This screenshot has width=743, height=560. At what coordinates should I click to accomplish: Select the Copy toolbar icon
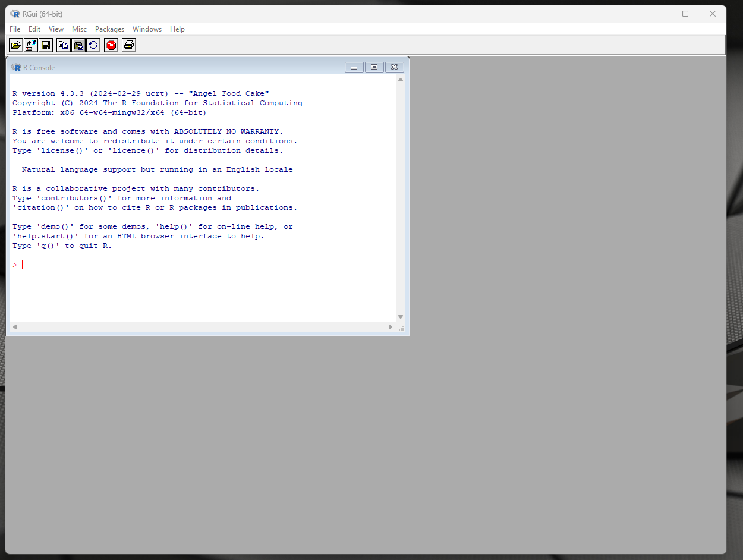[x=63, y=45]
